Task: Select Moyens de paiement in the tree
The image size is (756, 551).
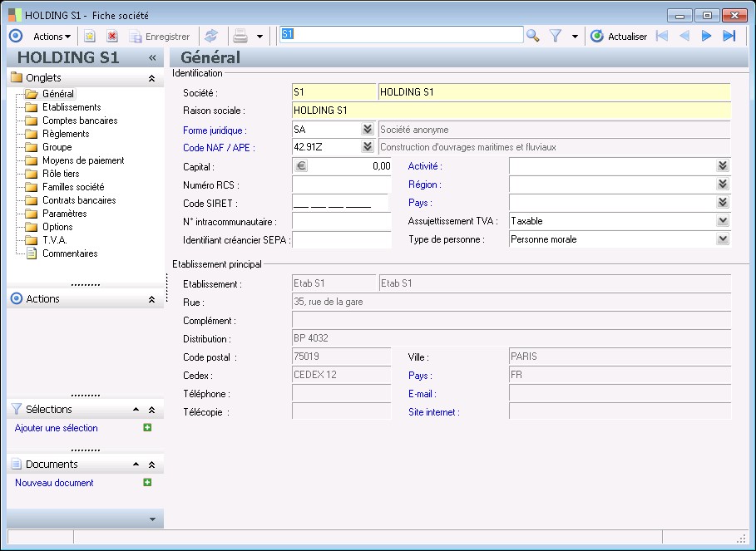Action: pos(83,160)
